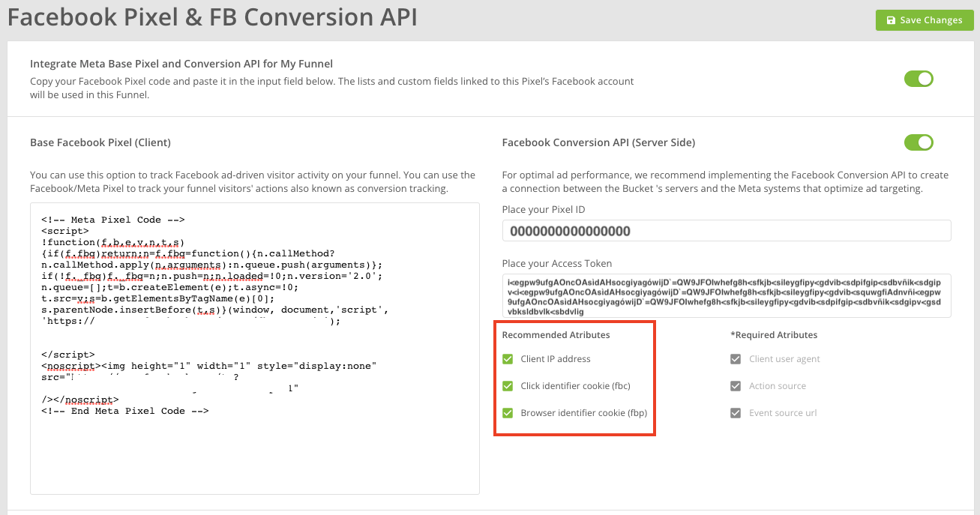
Task: Click the Recommended Atributes label
Action: point(556,335)
